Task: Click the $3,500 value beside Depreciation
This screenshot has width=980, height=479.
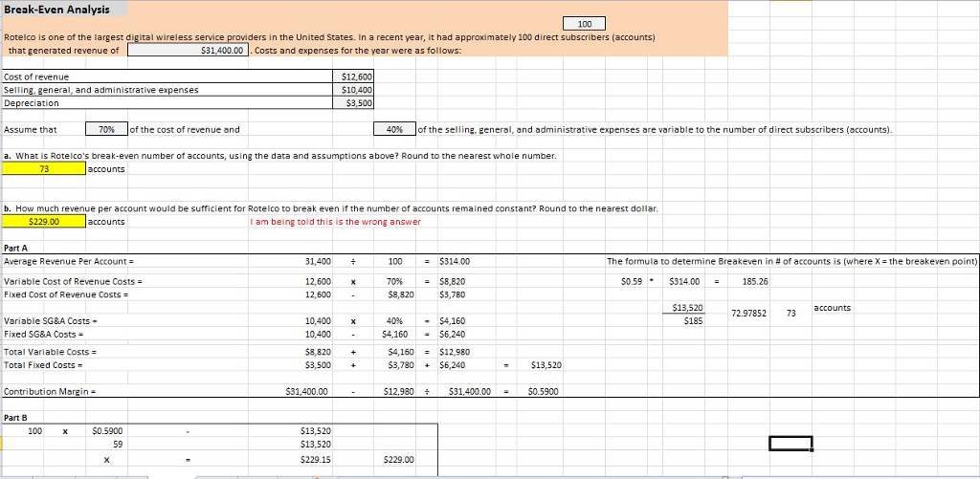Action: click(354, 102)
